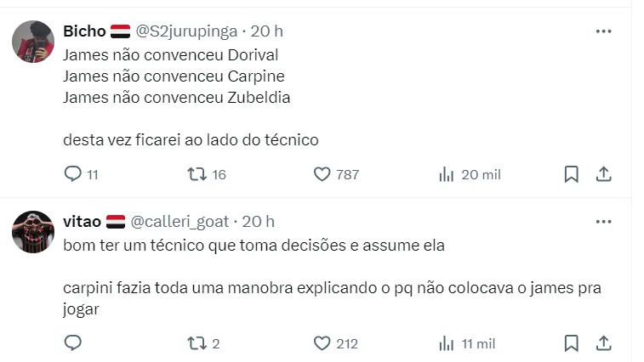The image size is (644, 362).
Task: View analytics for vitao's 11 mil views tweet
Action: [447, 343]
